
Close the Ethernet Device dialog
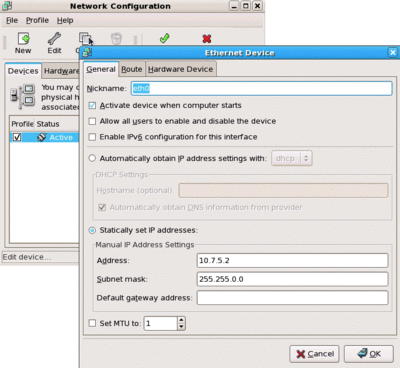click(x=393, y=53)
